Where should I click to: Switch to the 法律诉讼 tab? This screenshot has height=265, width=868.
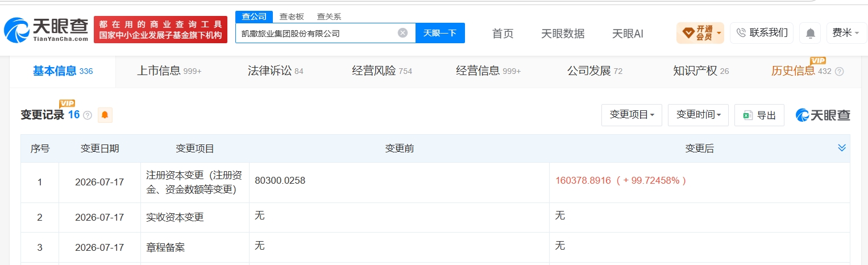pyautogui.click(x=276, y=71)
